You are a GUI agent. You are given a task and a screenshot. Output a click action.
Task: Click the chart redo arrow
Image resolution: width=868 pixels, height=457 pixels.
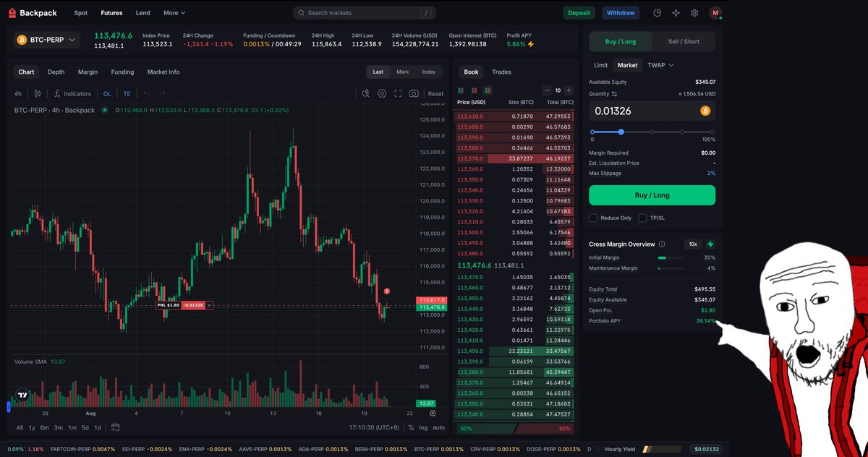point(163,93)
